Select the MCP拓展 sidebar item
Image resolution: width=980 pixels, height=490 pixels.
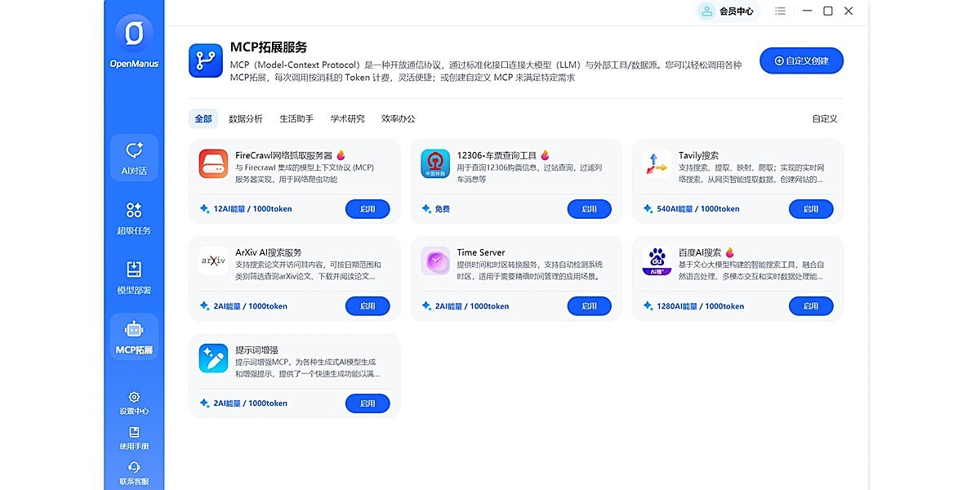134,336
